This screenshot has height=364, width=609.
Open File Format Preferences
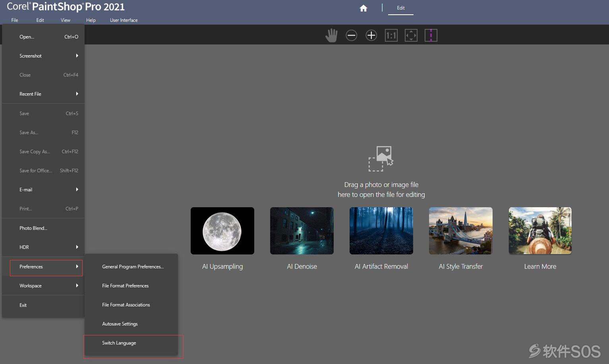click(131, 286)
